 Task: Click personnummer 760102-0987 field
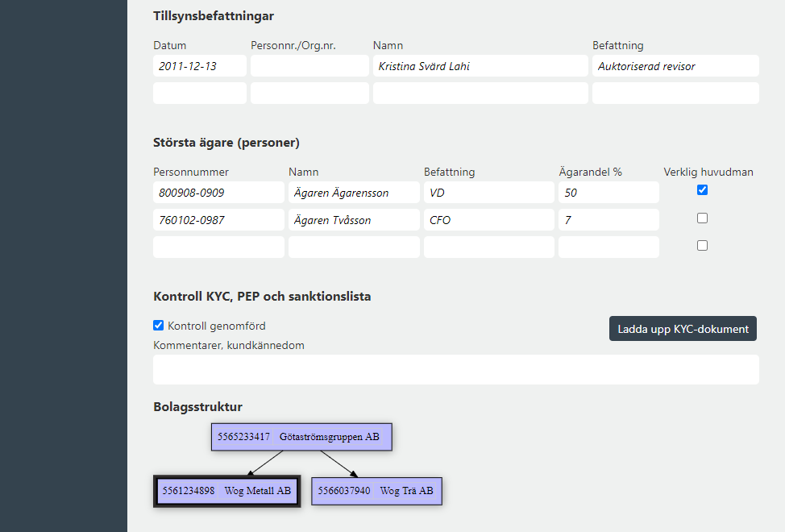click(218, 220)
